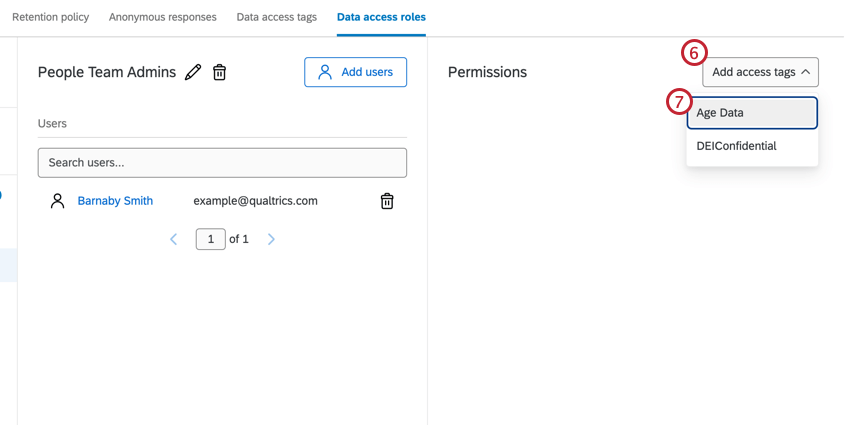The height and width of the screenshot is (425, 850).
Task: Delete the People Team Admins role
Action: click(220, 72)
